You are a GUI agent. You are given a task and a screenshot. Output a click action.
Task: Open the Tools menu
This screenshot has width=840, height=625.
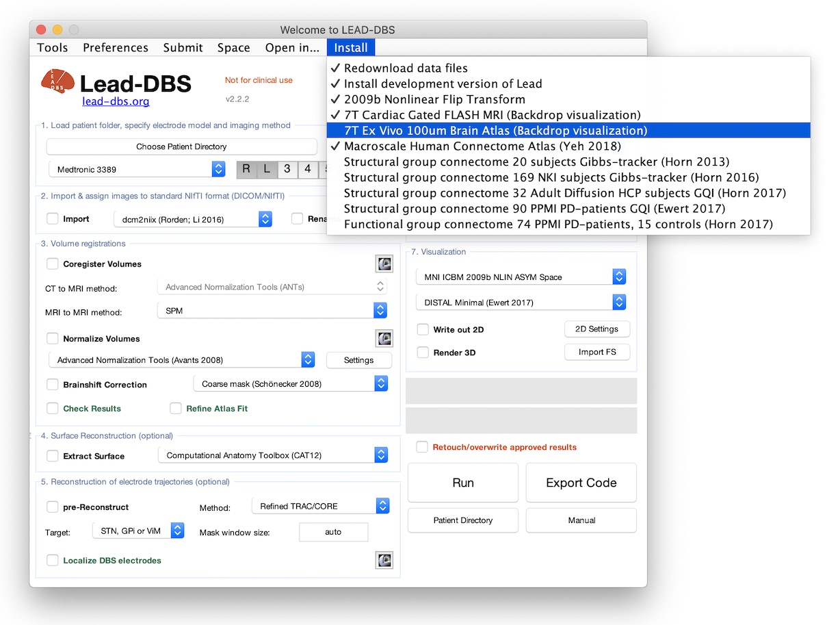point(53,47)
